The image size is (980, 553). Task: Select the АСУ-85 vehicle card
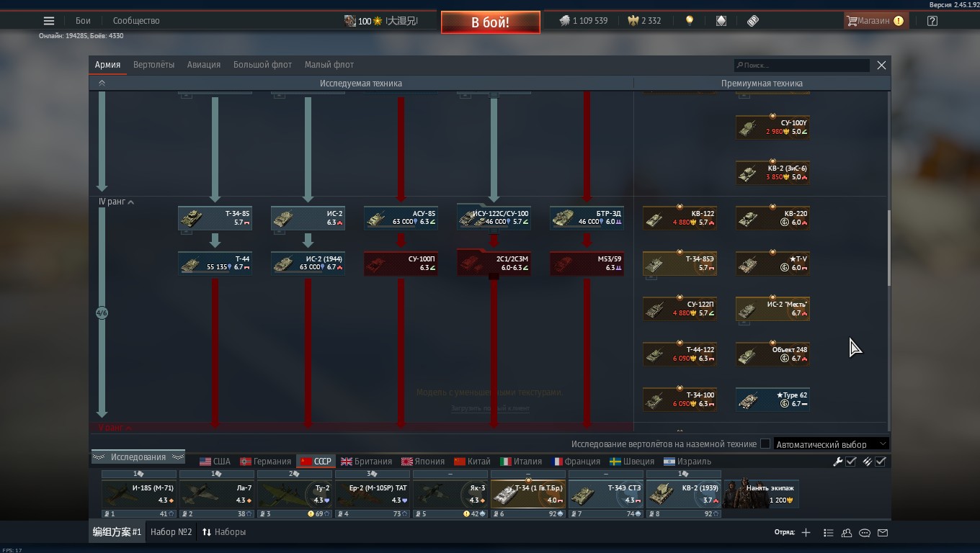pyautogui.click(x=401, y=218)
